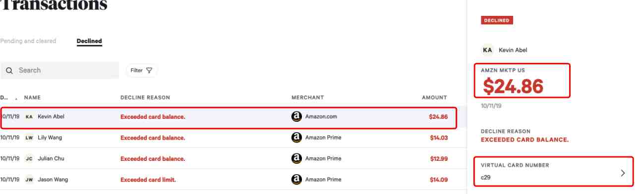Sort by the date column arrow
The width and height of the screenshot is (644, 194).
click(x=16, y=98)
